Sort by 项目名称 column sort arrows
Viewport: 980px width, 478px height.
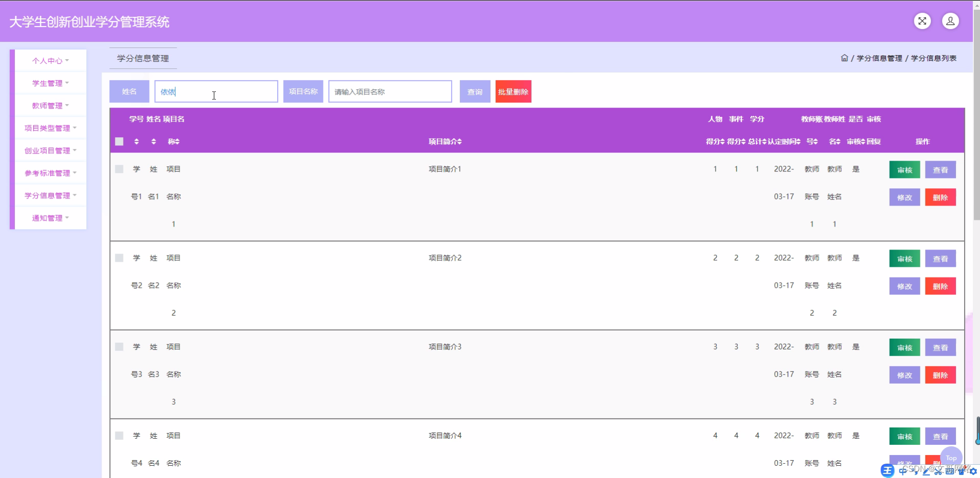tap(177, 141)
